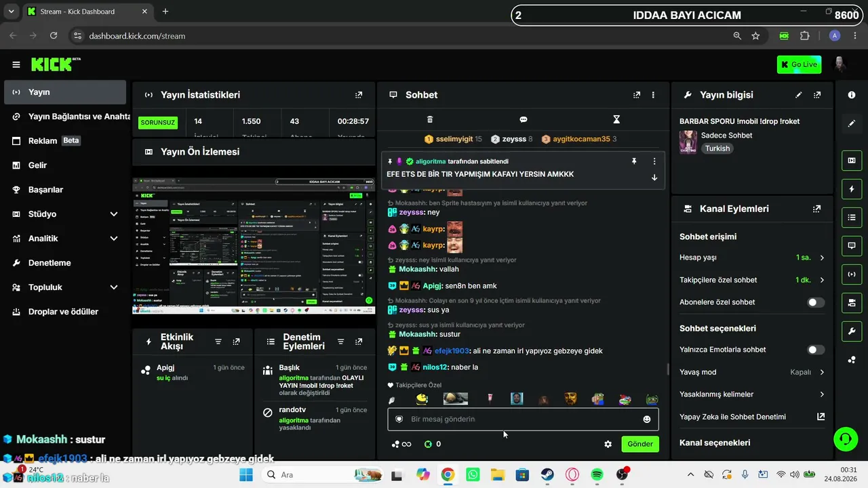Viewport: 868px width, 488px height.
Task: Pop out the Sohbet chat panel
Action: coord(637,95)
